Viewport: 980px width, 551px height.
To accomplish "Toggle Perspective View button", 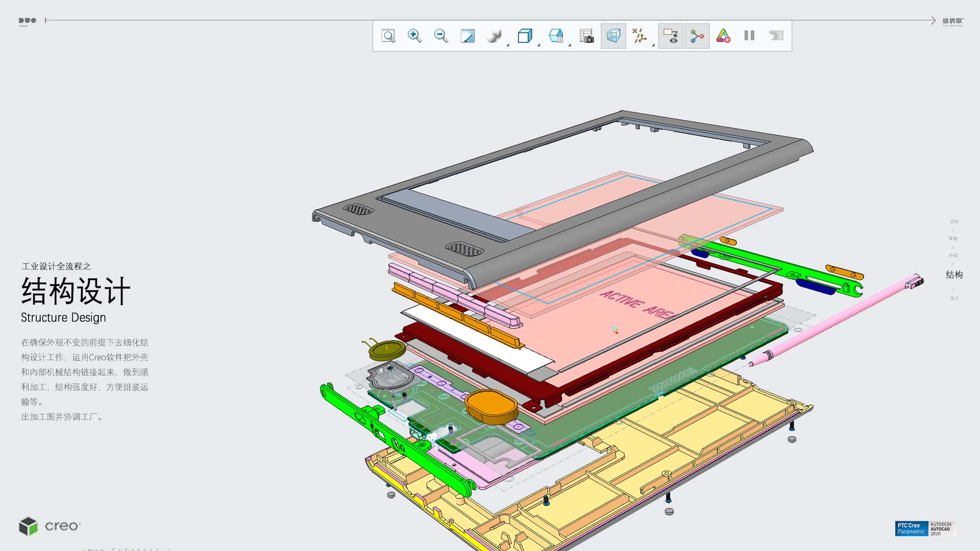I will [613, 36].
